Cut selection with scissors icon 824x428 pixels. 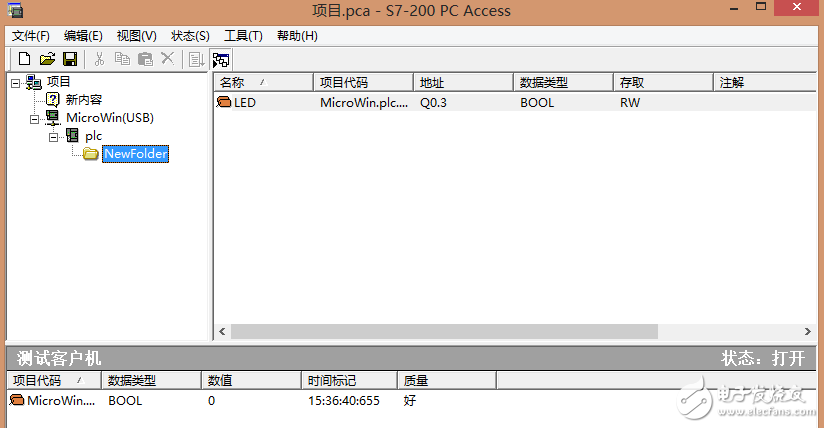pyautogui.click(x=99, y=59)
